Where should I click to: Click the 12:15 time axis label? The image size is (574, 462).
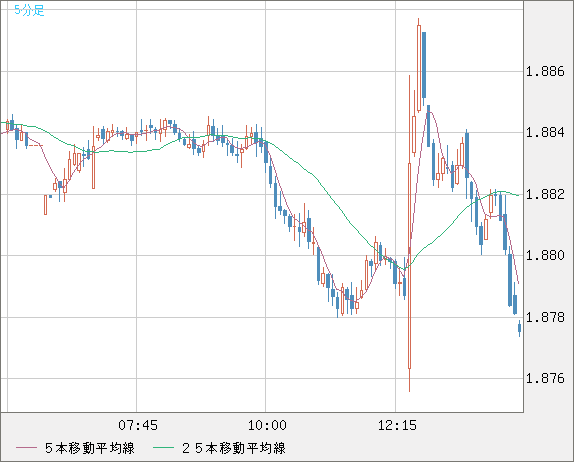pyautogui.click(x=397, y=425)
